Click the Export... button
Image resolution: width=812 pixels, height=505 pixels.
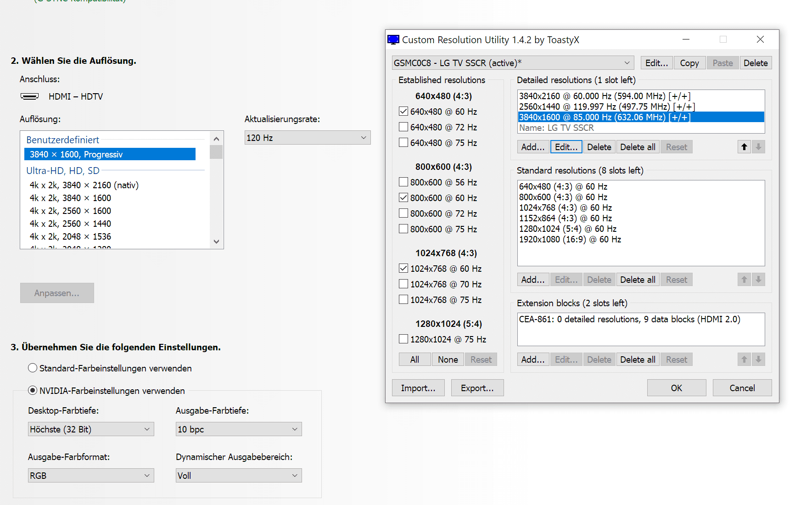coord(477,388)
